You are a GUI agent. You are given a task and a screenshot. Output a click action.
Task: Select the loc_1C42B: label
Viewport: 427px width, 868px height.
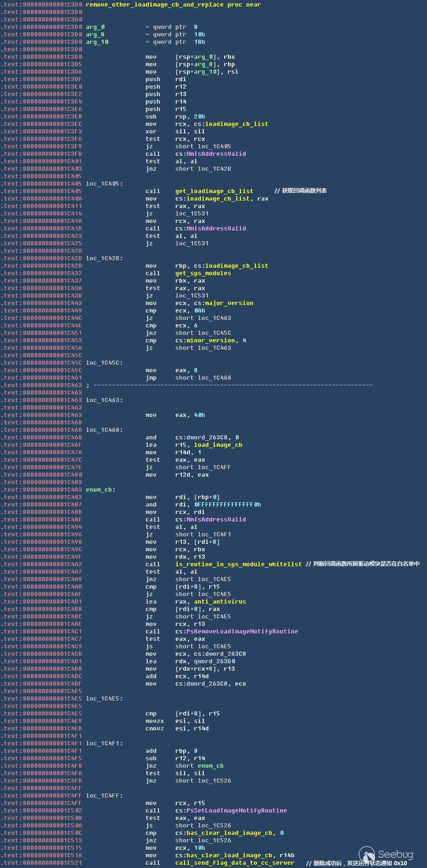[x=104, y=258]
